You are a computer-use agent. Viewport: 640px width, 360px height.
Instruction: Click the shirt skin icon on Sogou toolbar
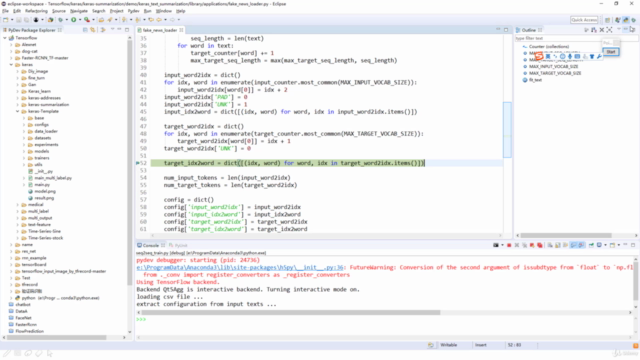(x=592, y=56)
